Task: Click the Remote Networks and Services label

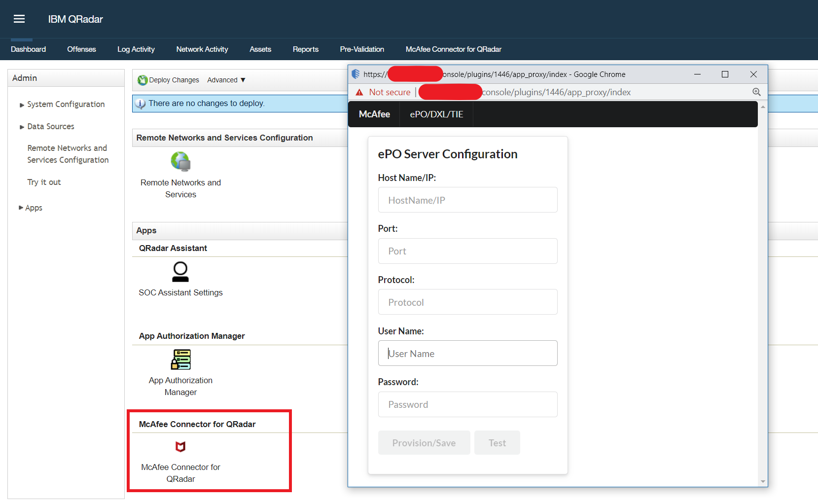Action: (180, 188)
